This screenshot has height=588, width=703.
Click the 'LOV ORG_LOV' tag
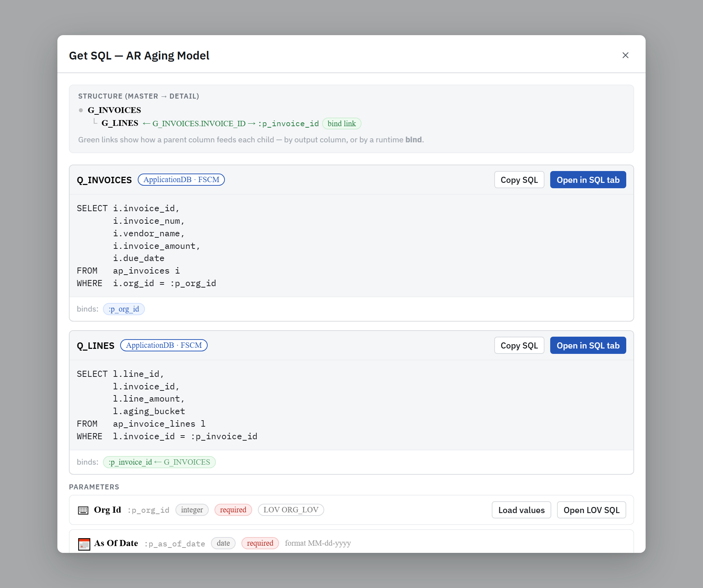pyautogui.click(x=291, y=510)
